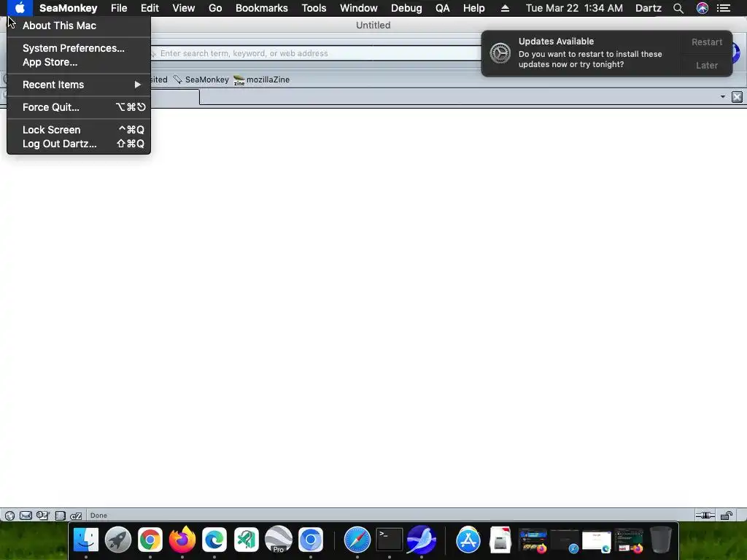Close the current tab with X button
Image resolution: width=747 pixels, height=560 pixels.
click(x=737, y=97)
